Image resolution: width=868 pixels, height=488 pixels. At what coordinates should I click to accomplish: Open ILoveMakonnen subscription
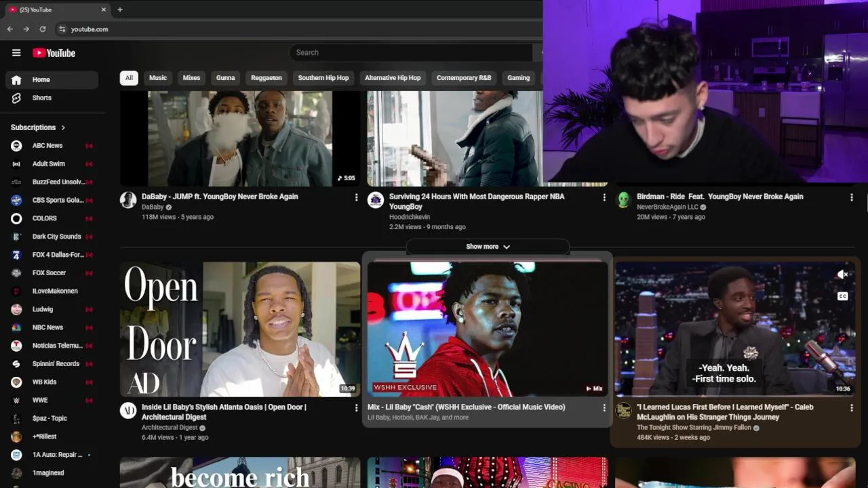[52, 291]
